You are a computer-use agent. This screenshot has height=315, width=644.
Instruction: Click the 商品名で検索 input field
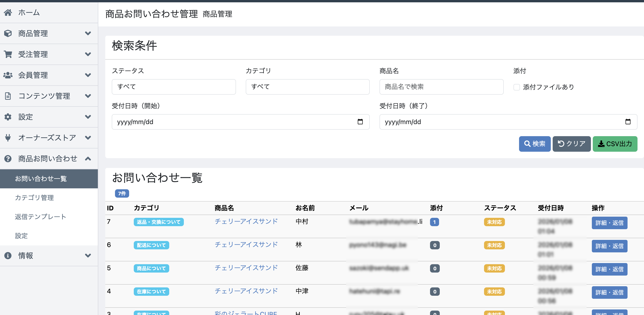coord(441,87)
